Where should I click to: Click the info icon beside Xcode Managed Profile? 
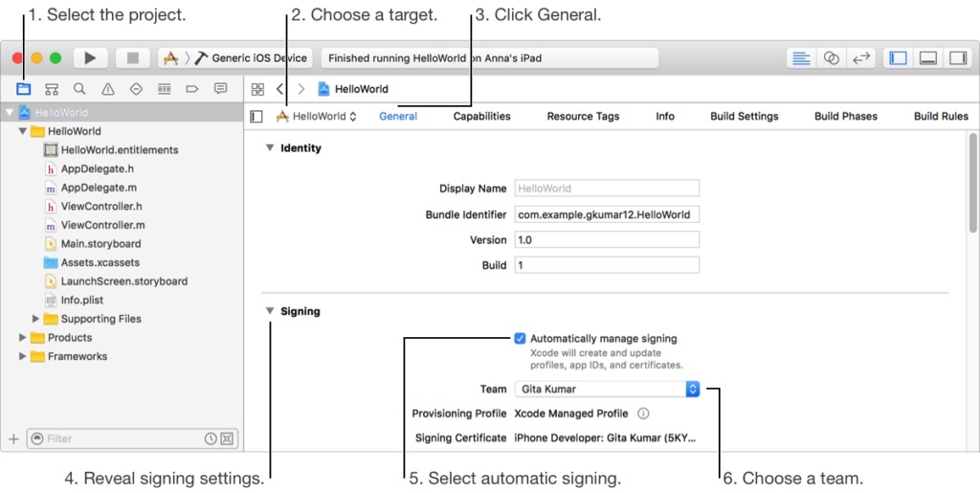[x=643, y=414]
